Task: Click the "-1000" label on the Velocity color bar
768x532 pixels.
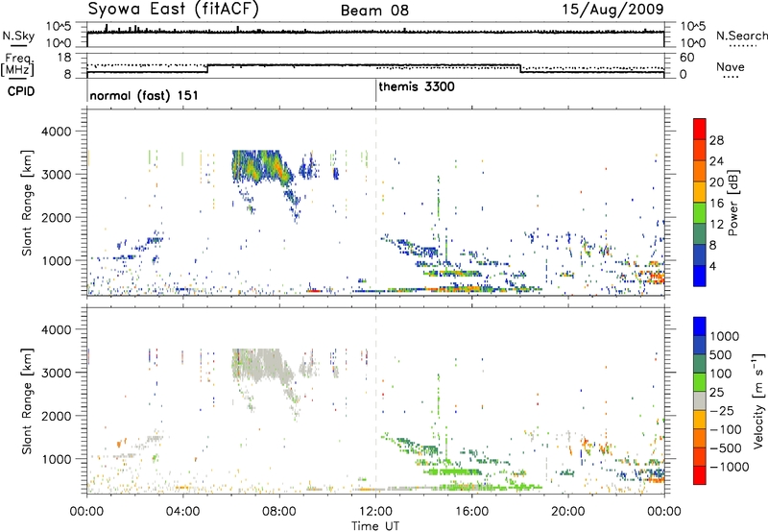Action: pyautogui.click(x=729, y=467)
